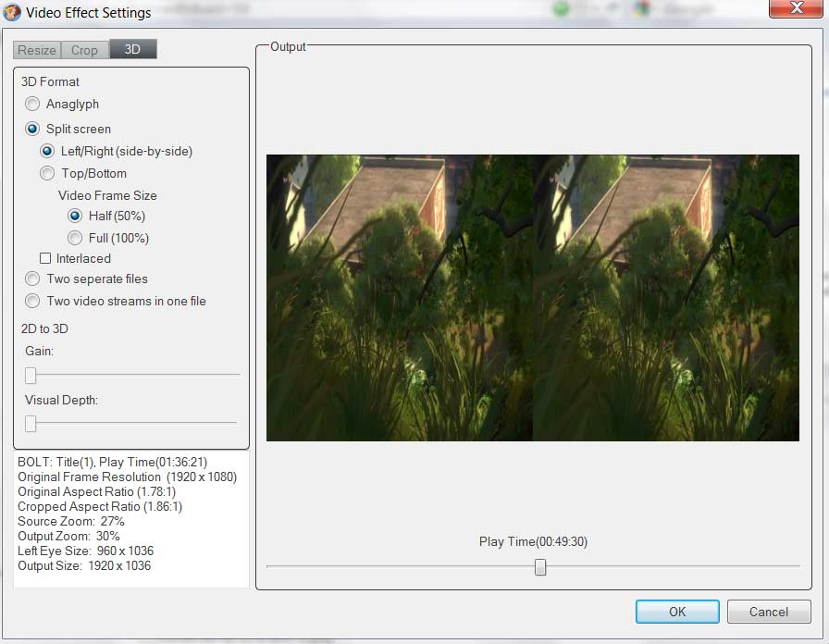Click the app icon in the title bar
The image size is (829, 644).
(12, 12)
